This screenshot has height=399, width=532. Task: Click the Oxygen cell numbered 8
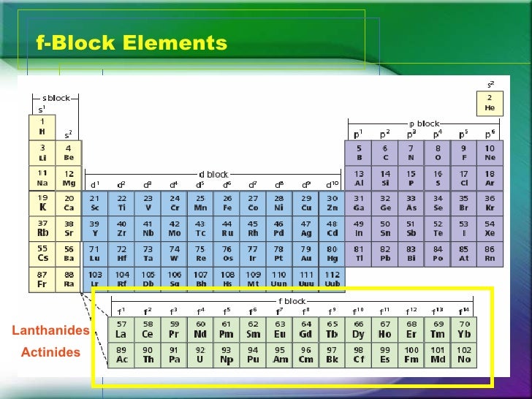(438, 153)
